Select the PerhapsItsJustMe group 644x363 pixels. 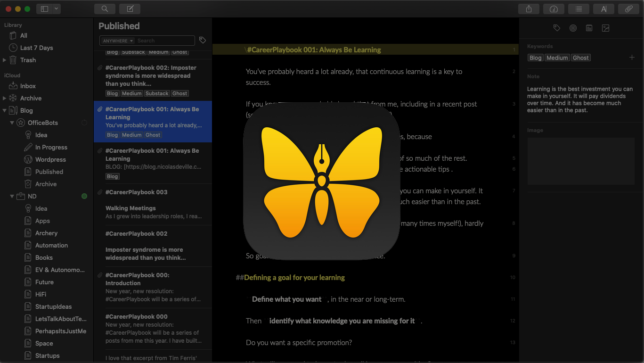(x=61, y=331)
